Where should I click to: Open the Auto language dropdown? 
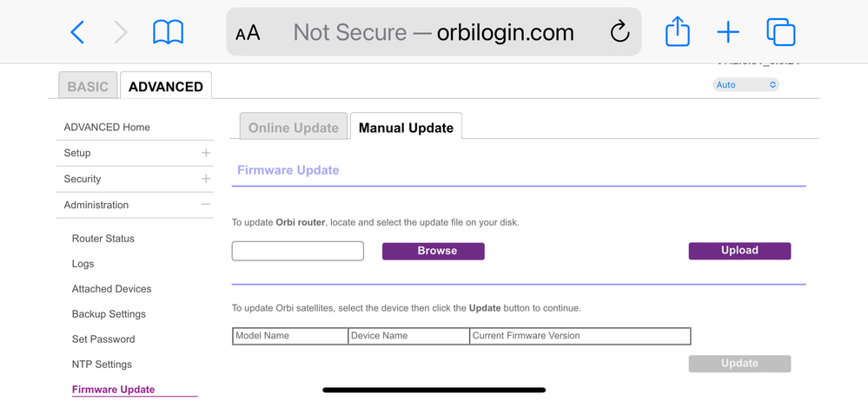745,85
